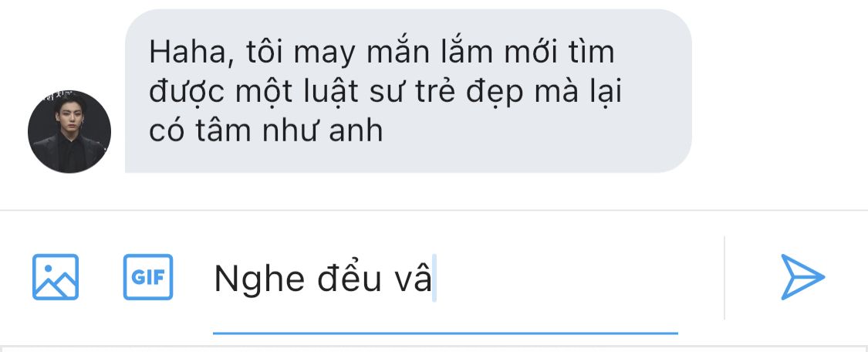This screenshot has width=868, height=352.
Task: Open the GIF picker
Action: click(x=148, y=276)
